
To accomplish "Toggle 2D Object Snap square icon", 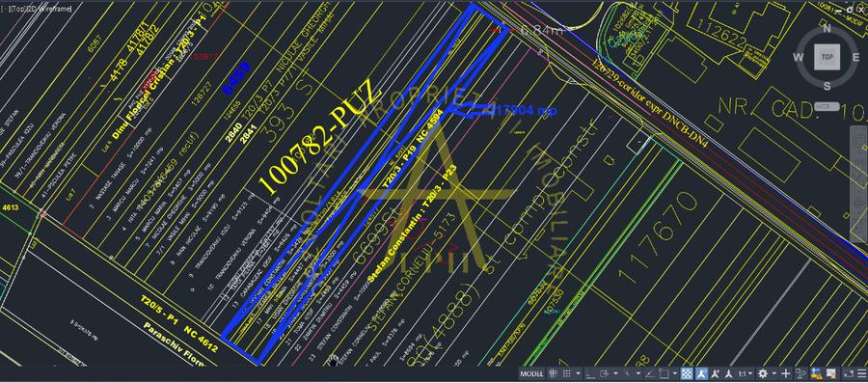I will tap(664, 373).
